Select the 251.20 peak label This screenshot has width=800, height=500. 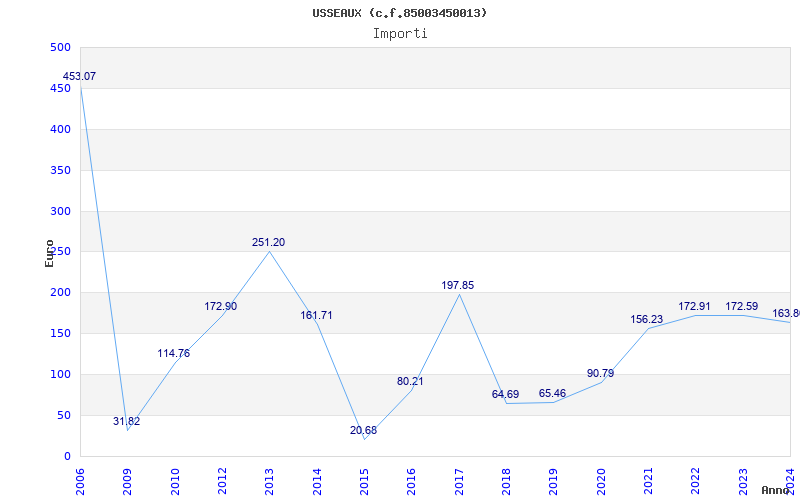point(268,243)
